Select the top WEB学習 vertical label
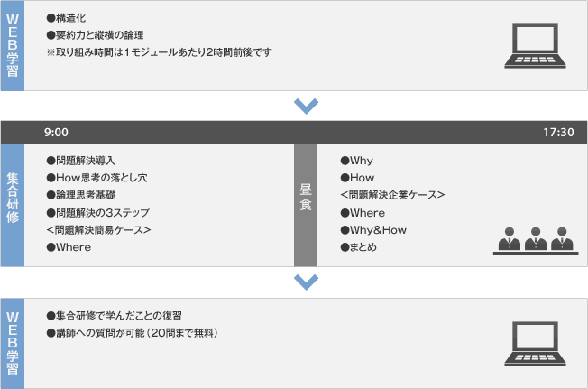This screenshot has height=389, width=588. point(12,45)
